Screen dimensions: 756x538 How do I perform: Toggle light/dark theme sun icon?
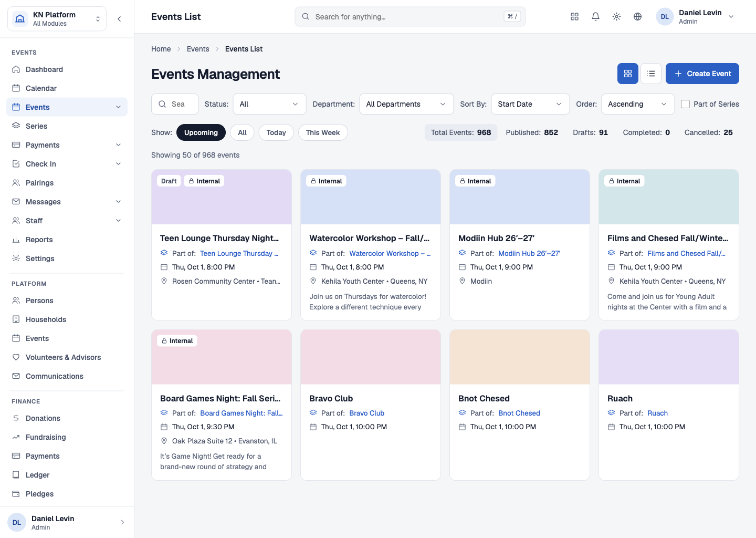[616, 17]
